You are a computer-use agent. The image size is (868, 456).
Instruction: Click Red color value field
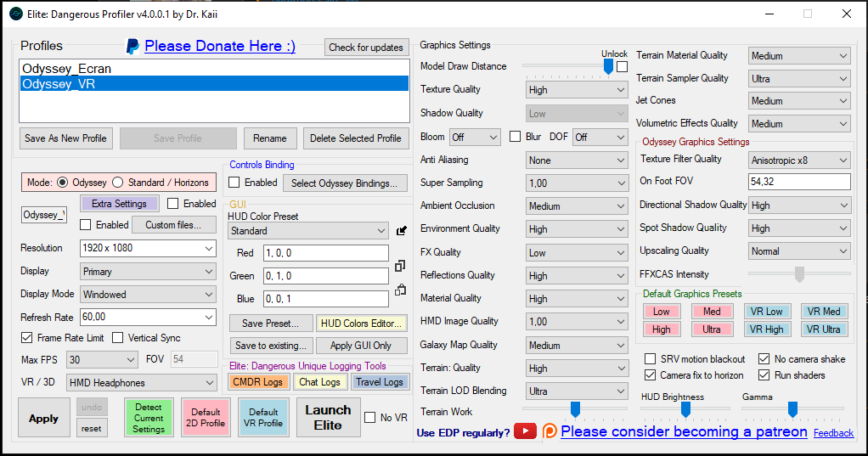pyautogui.click(x=326, y=253)
